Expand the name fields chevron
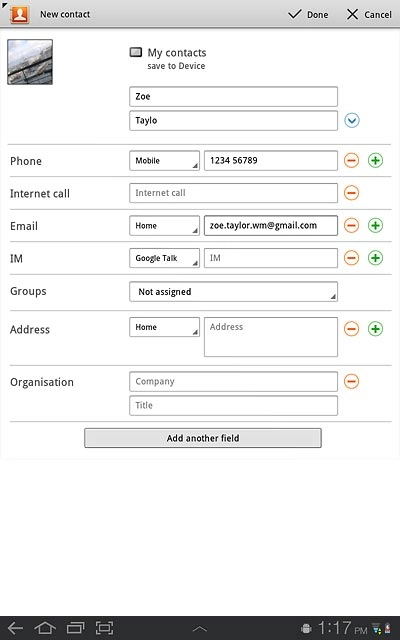The image size is (400, 640). (x=352, y=120)
